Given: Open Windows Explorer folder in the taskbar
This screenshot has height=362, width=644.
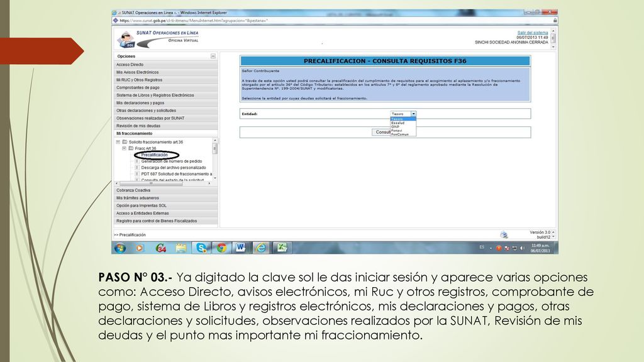Looking at the screenshot, I should (x=180, y=248).
